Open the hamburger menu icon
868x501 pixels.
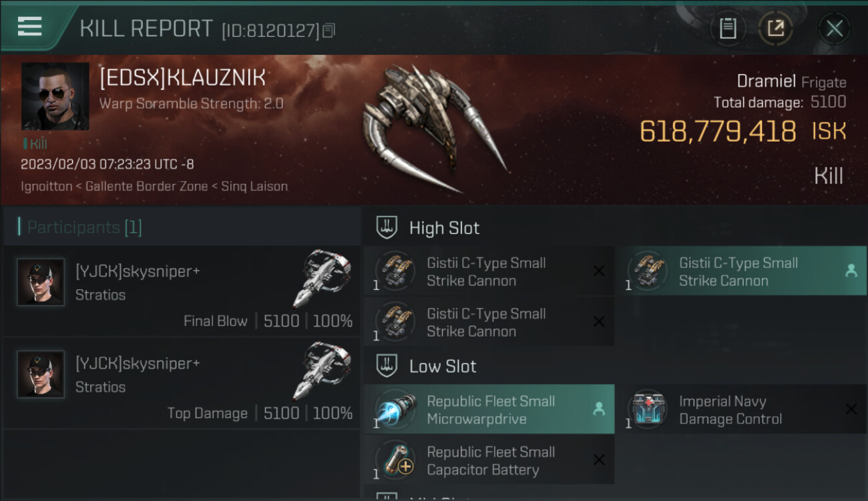point(30,27)
